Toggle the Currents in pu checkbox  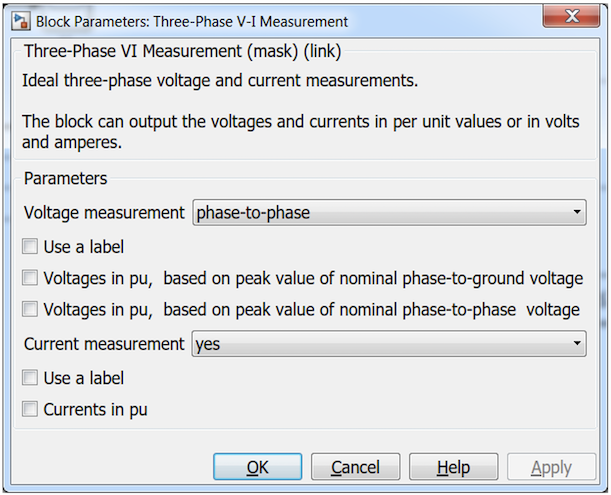pos(31,409)
